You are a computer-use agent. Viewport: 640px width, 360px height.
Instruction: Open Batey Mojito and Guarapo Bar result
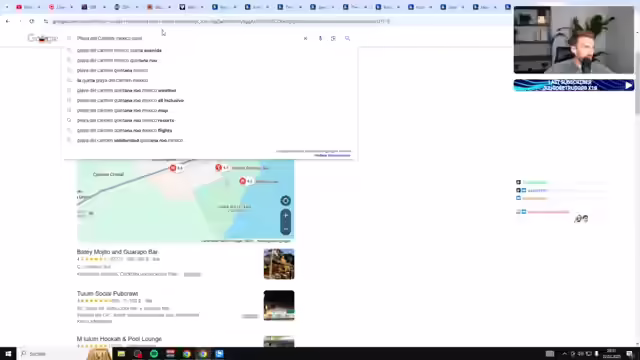pos(117,252)
